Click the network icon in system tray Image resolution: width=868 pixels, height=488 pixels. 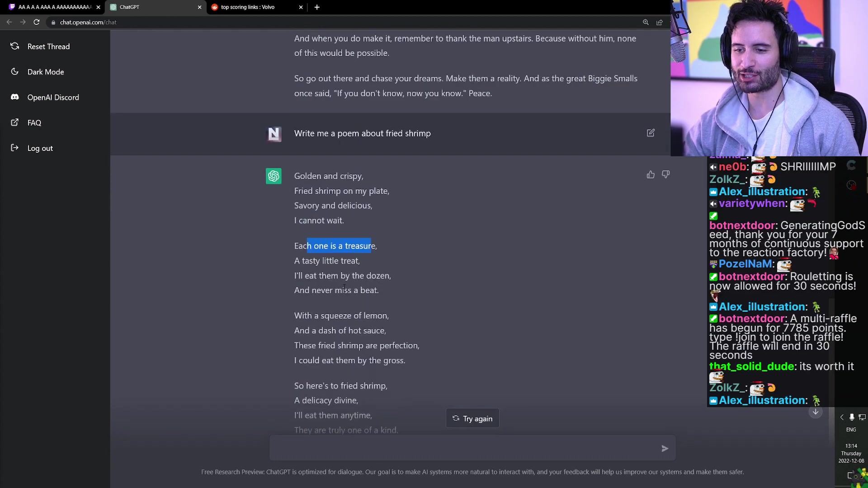coord(862,417)
